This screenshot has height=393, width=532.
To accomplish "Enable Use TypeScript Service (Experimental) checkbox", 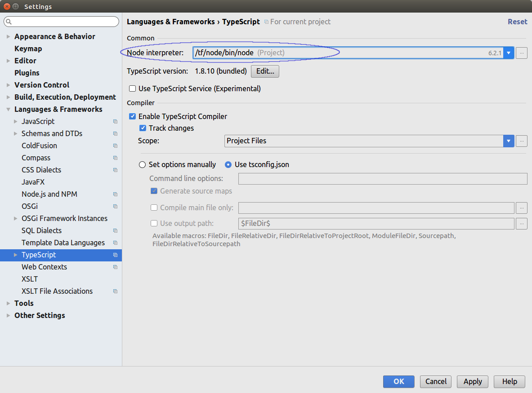I will pyautogui.click(x=133, y=89).
